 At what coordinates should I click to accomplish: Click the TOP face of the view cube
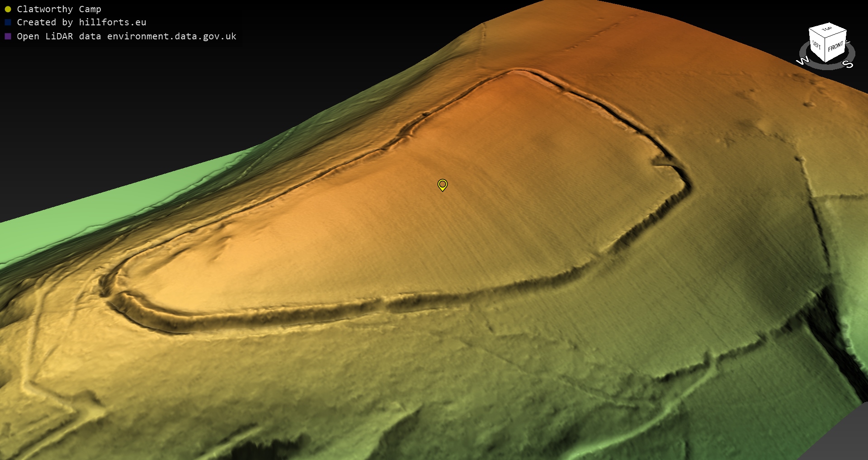(827, 31)
